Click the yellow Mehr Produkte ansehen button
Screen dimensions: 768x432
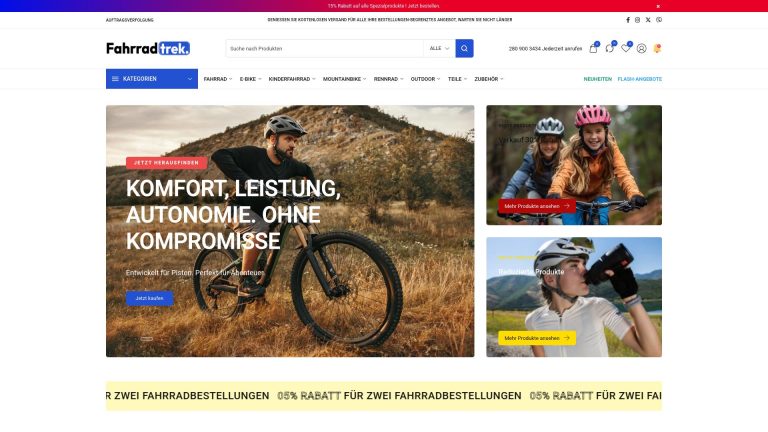pos(537,338)
